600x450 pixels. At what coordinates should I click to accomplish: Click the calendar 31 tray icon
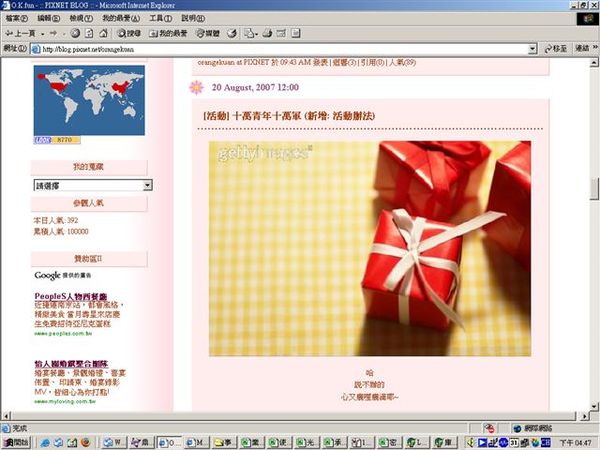coord(514,443)
